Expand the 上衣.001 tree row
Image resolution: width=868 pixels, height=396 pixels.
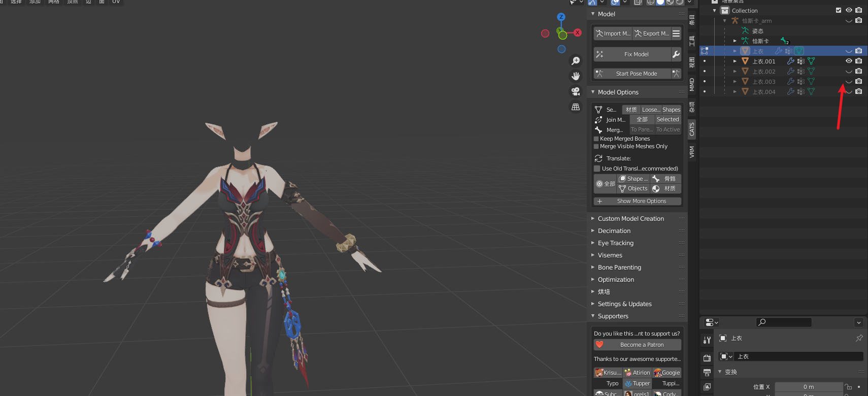pyautogui.click(x=735, y=61)
